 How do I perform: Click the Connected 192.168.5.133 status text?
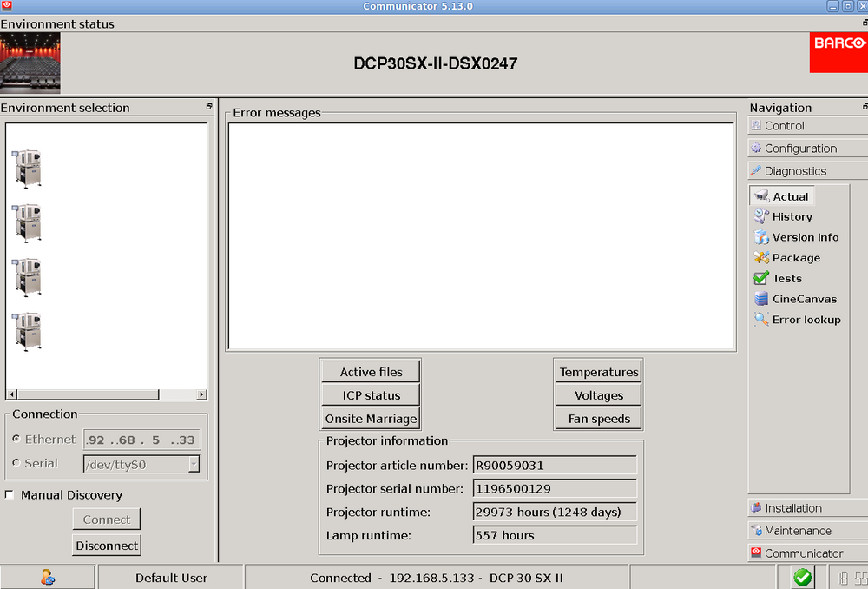[x=437, y=578]
